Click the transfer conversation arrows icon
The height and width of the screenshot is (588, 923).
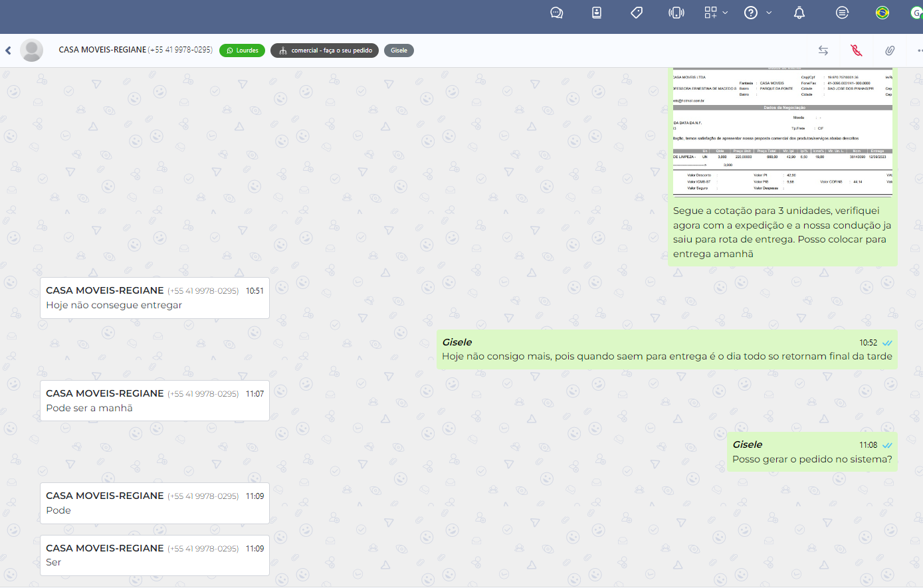[823, 50]
